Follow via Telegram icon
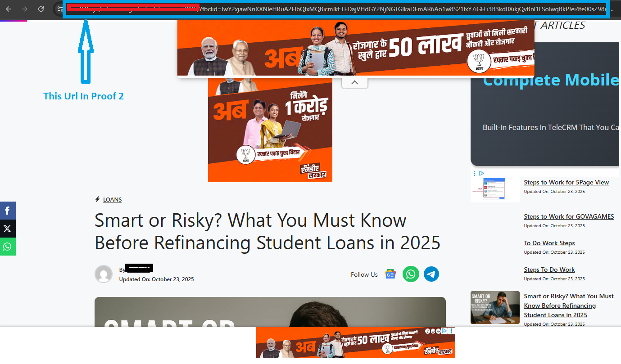Screen dimensions: 621x364 coord(431,274)
